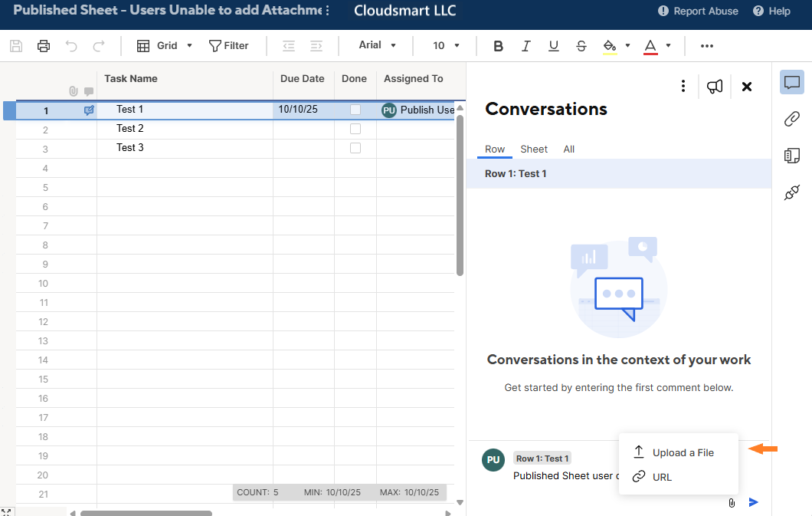Apply Italic formatting
The width and height of the screenshot is (812, 516).
click(526, 46)
